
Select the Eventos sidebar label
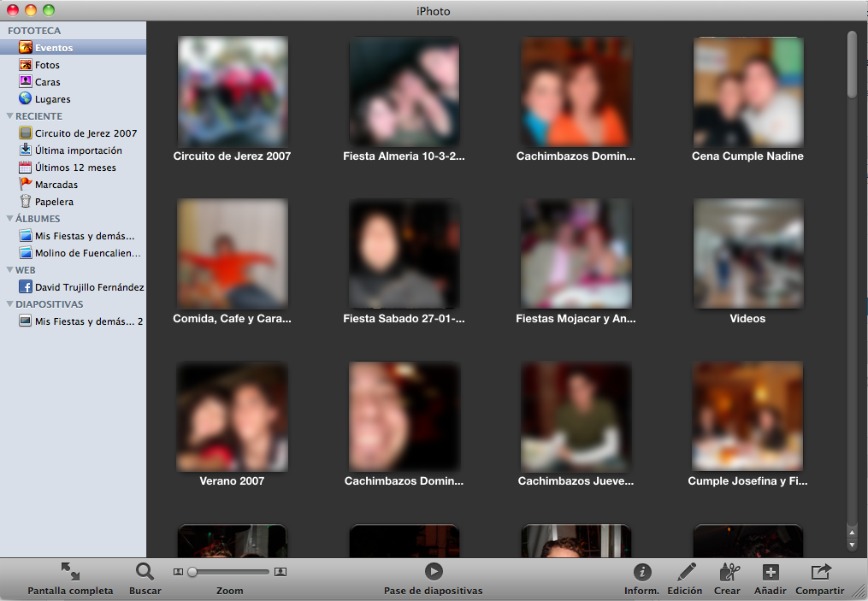[54, 48]
